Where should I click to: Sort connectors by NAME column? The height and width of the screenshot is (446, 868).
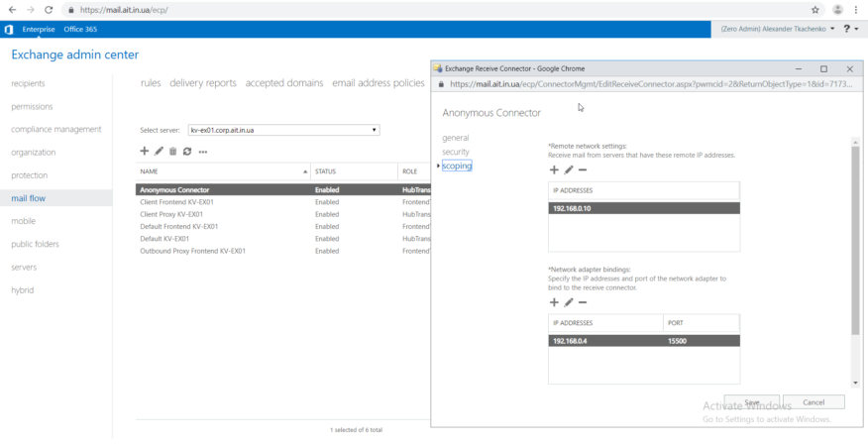[223, 171]
